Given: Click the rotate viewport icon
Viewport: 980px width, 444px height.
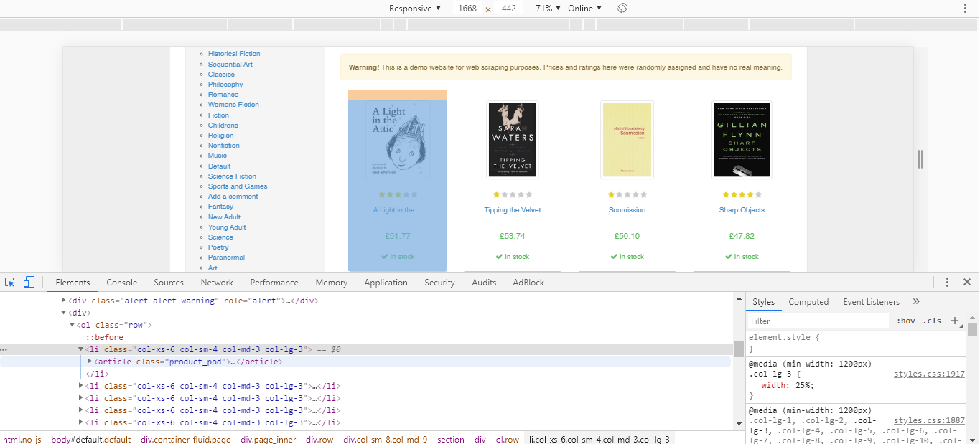Looking at the screenshot, I should 622,8.
